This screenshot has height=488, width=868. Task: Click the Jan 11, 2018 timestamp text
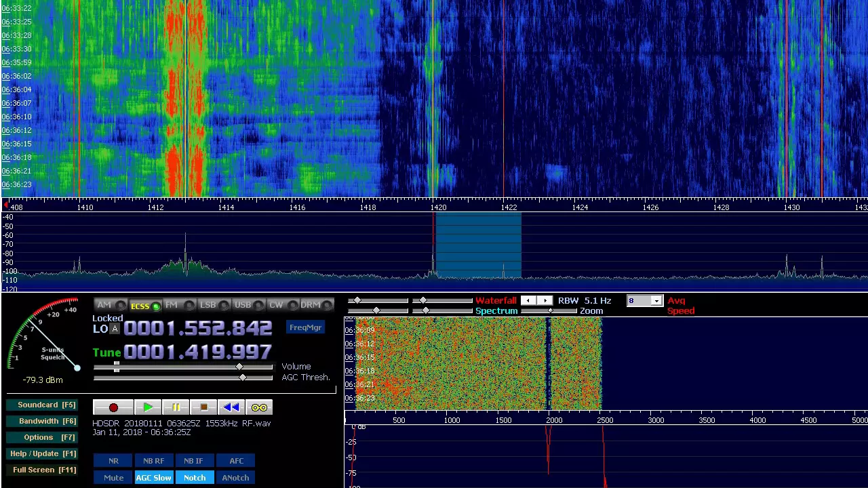click(141, 432)
